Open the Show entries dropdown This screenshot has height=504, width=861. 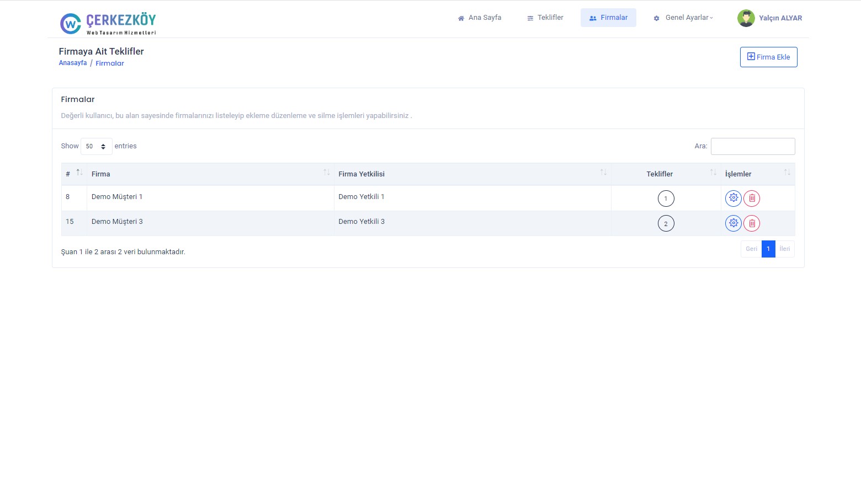tap(96, 146)
